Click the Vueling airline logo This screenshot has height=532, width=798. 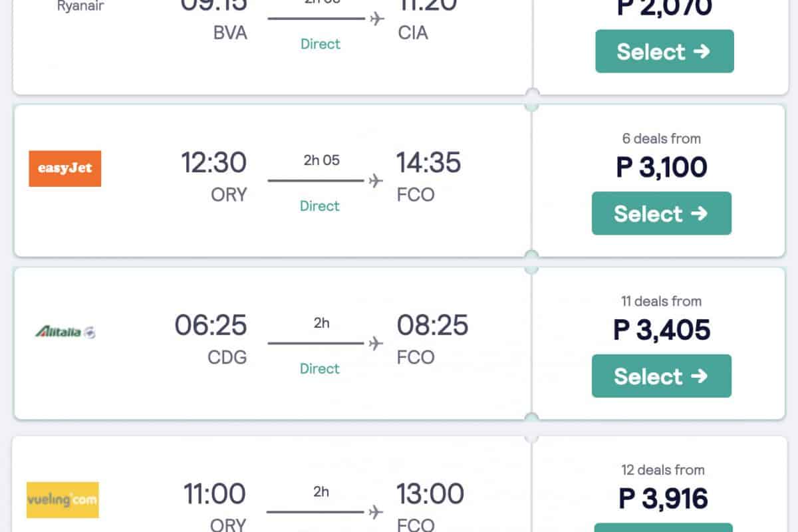coord(63,500)
